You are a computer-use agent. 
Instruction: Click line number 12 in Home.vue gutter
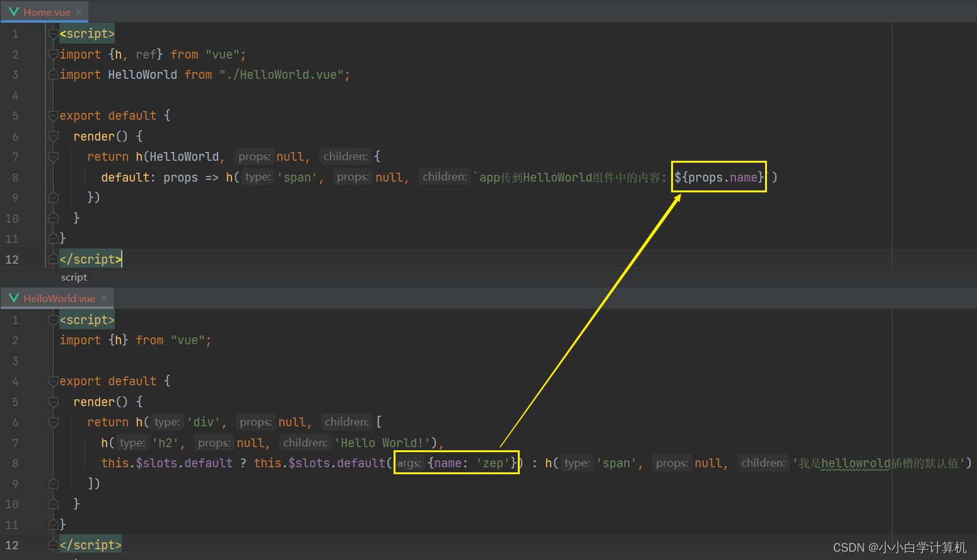coord(12,260)
